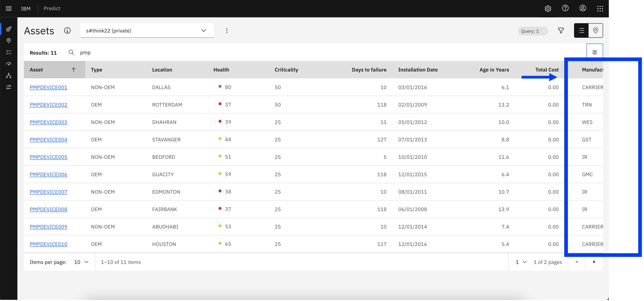The width and height of the screenshot is (644, 301).
Task: Click the 13.9 age in years value
Action: tap(504, 209)
